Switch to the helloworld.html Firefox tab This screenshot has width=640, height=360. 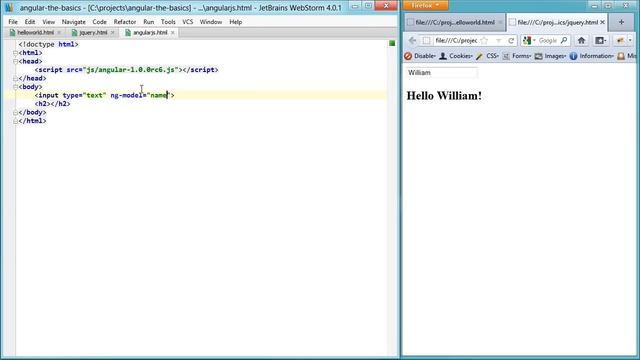(455, 22)
